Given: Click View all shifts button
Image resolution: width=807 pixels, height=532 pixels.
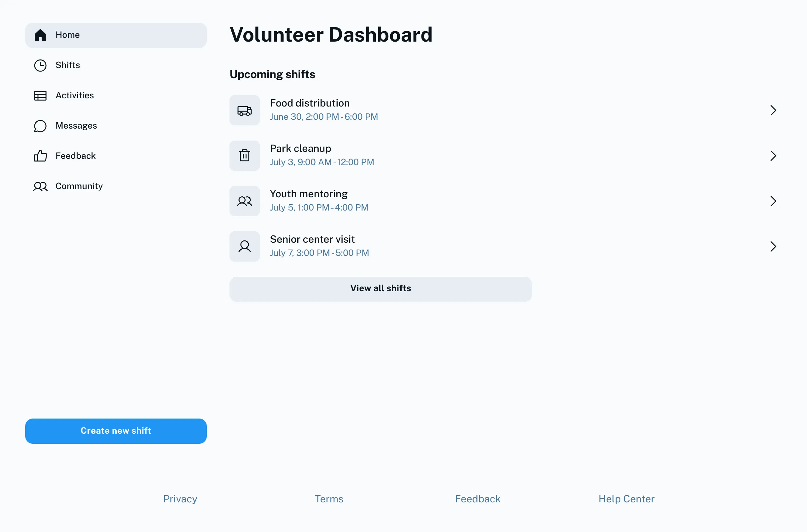Looking at the screenshot, I should pyautogui.click(x=380, y=289).
